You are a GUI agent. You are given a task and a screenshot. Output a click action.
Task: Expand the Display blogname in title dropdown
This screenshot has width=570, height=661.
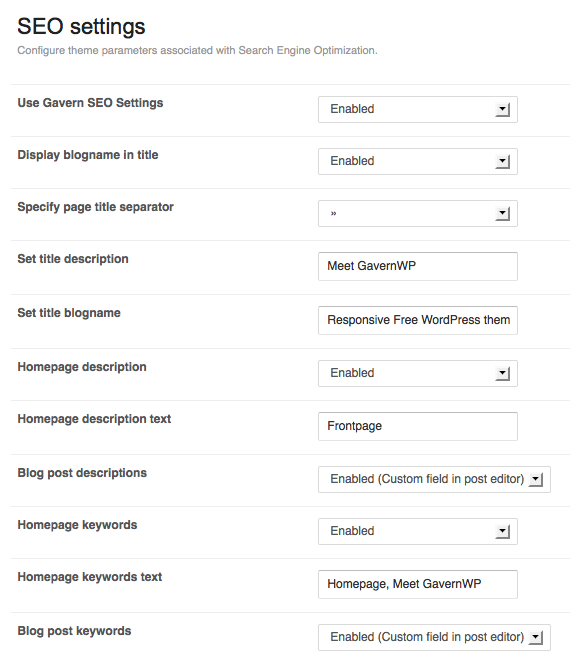coord(418,161)
